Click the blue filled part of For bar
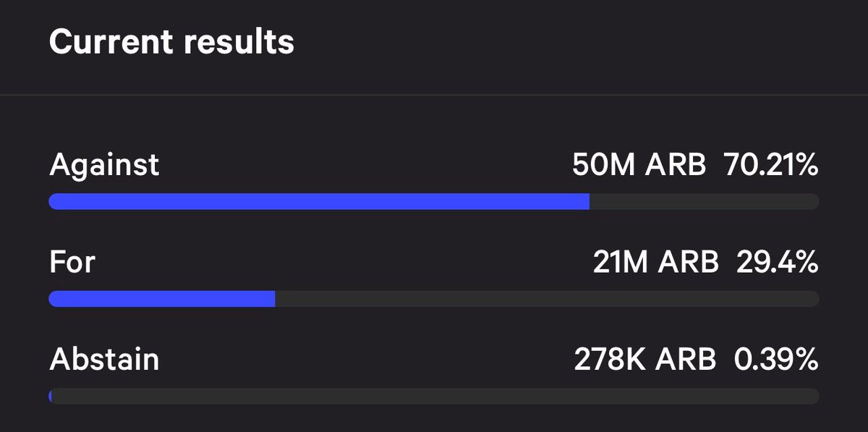 (x=161, y=299)
